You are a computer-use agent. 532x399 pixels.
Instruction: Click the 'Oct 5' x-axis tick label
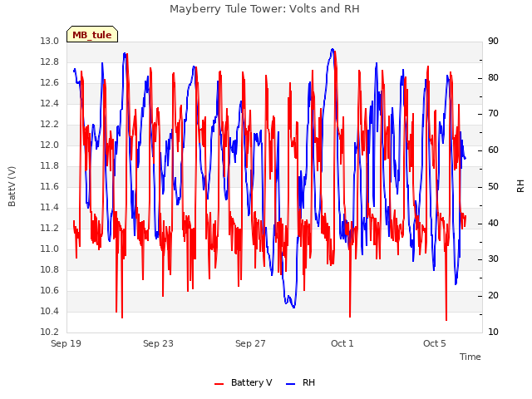(435, 343)
